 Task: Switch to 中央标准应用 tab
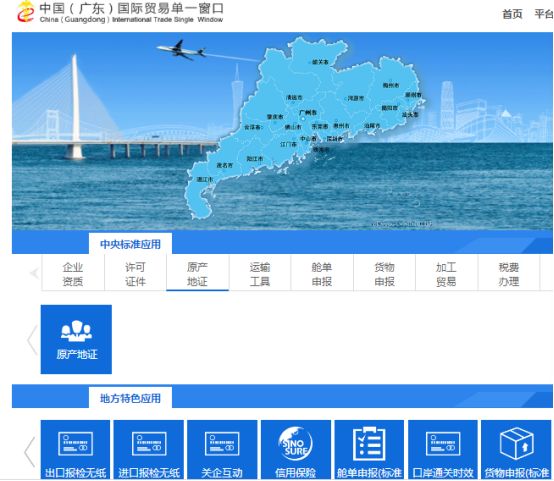[x=130, y=244]
